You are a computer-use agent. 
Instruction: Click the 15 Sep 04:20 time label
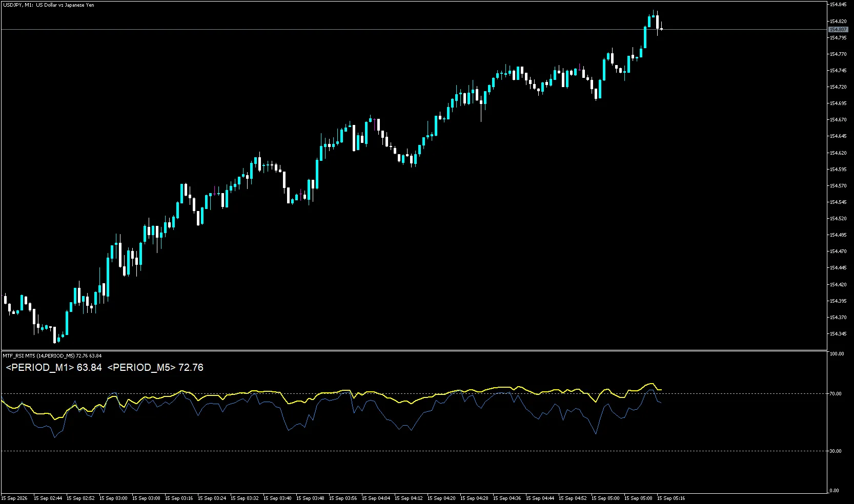click(441, 498)
